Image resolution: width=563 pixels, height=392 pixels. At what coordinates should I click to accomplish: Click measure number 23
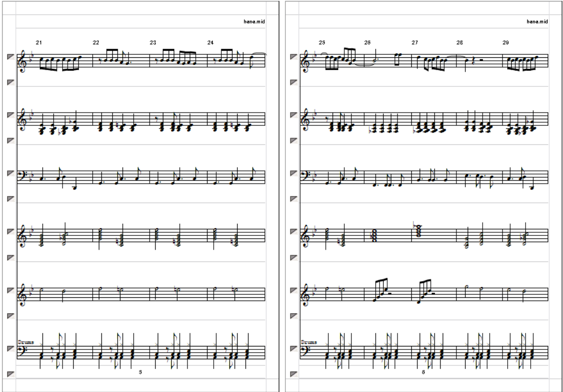coord(153,42)
